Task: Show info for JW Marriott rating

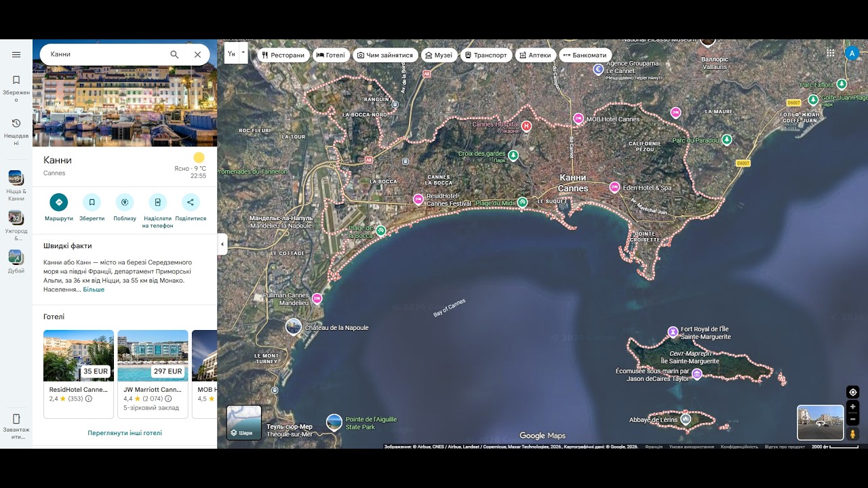Action: [x=168, y=399]
